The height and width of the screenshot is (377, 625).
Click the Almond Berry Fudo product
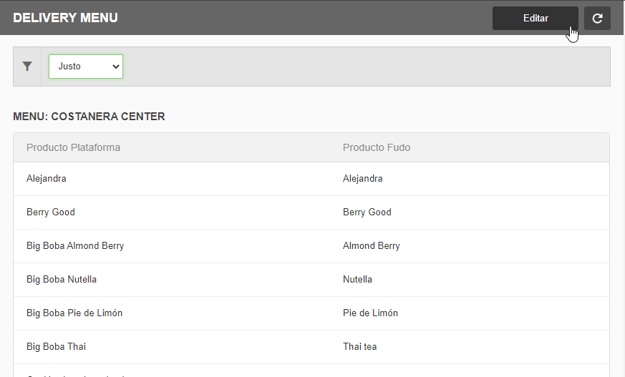click(x=371, y=246)
